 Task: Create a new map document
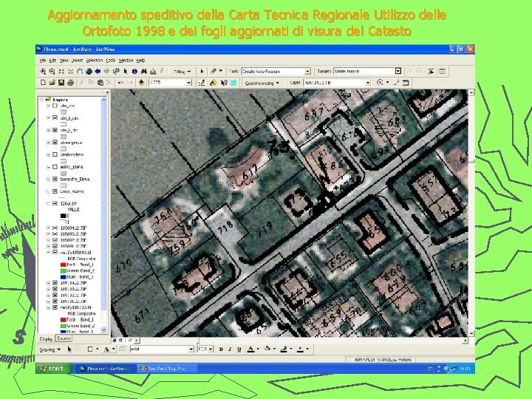click(x=43, y=83)
